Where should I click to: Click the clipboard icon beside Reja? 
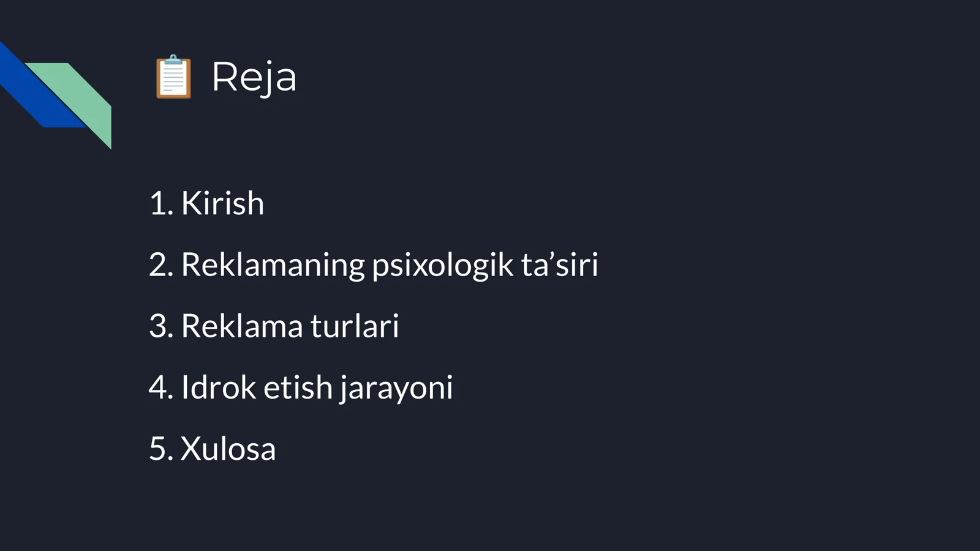click(x=173, y=77)
